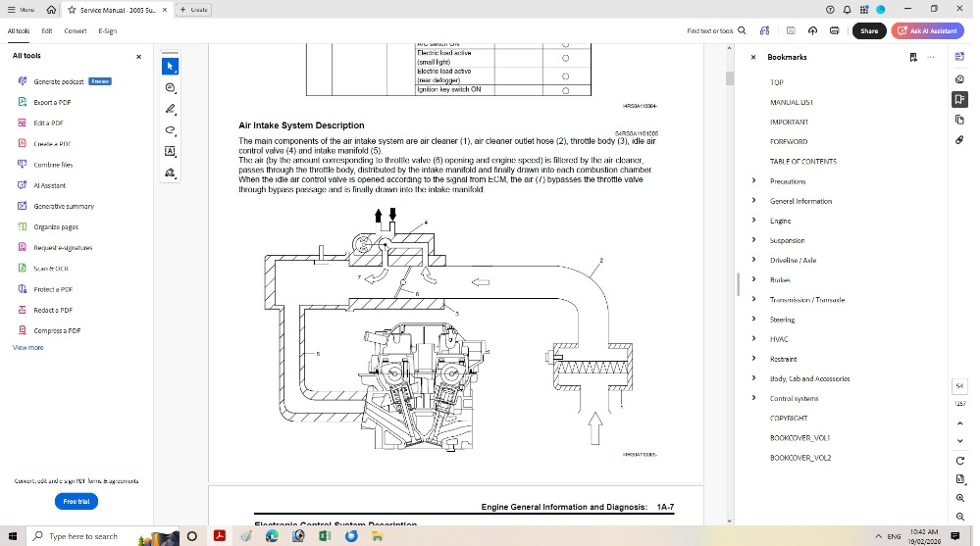Screen dimensions: 980x546
Task: Select the arrow selection tool
Action: tap(170, 67)
